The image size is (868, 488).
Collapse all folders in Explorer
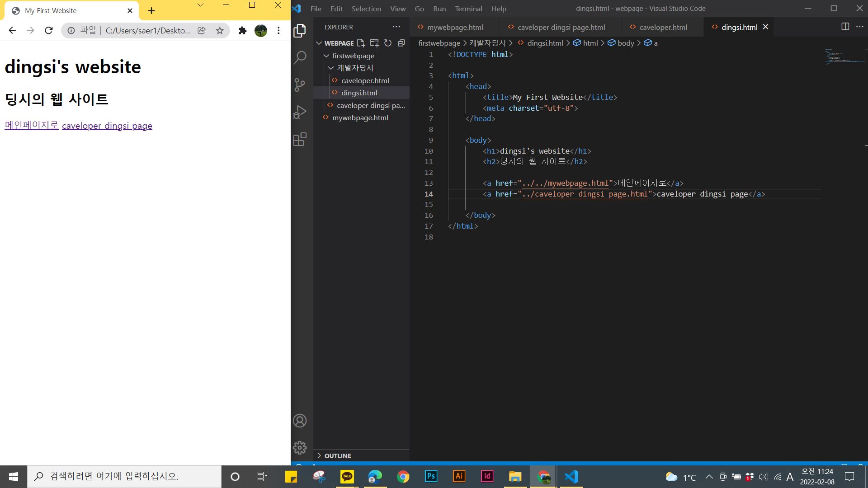tap(401, 43)
